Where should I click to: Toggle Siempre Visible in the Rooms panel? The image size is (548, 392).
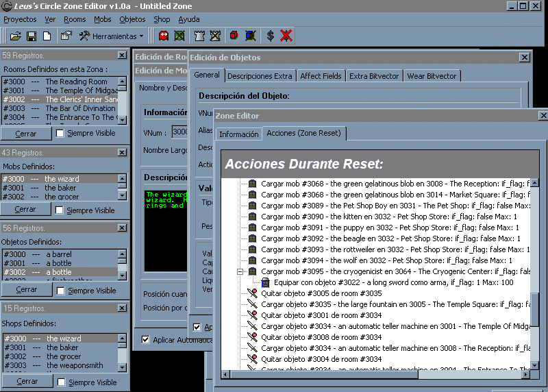[60, 134]
